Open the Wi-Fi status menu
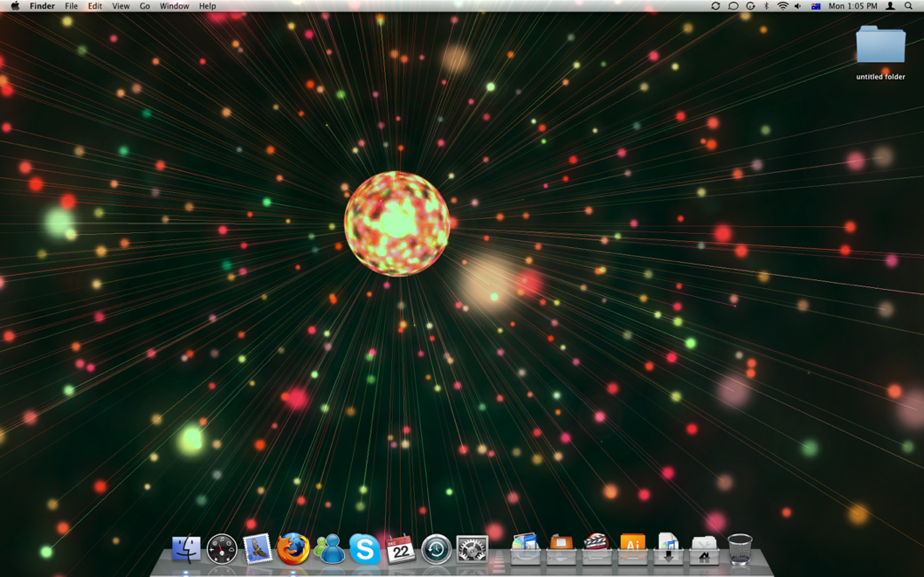 [783, 6]
